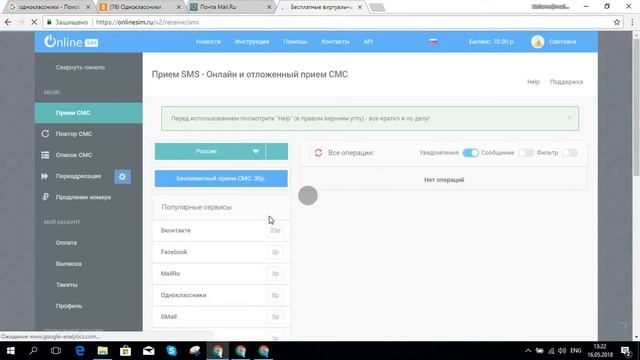
Task: Open Microsoft Store from the taskbar
Action: (x=125, y=351)
